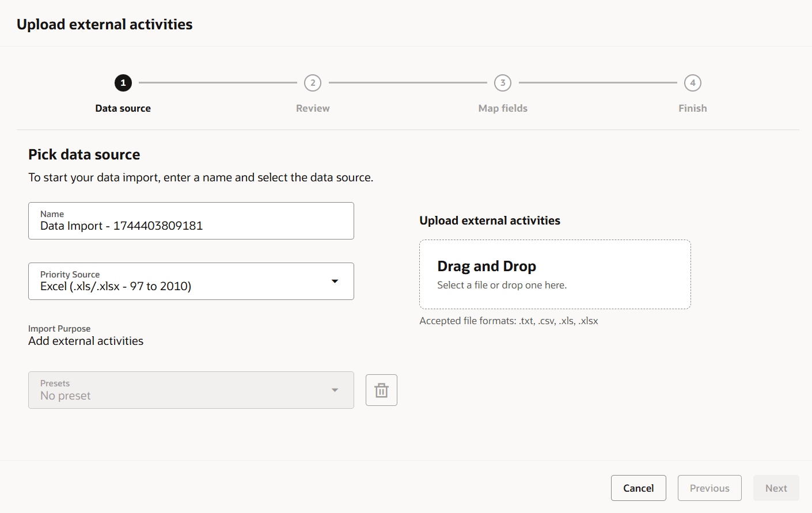Click step 1 circle in the wizard

point(123,83)
